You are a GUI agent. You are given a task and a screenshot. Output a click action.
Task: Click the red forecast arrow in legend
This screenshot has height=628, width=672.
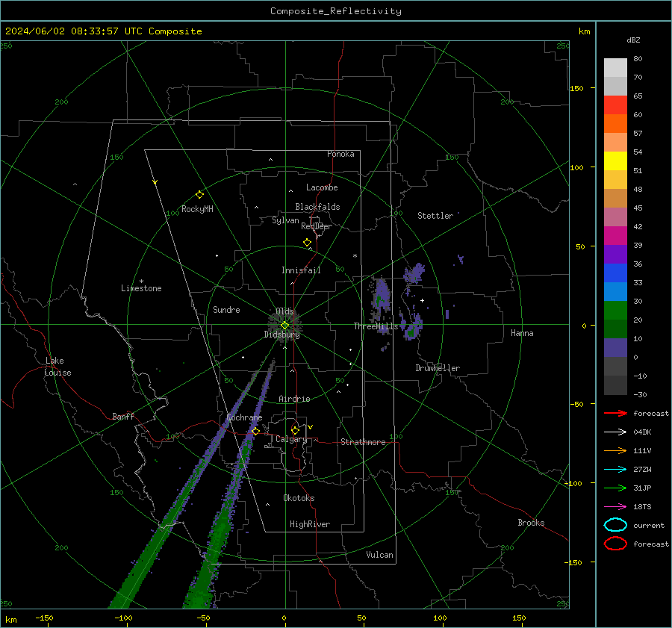615,413
